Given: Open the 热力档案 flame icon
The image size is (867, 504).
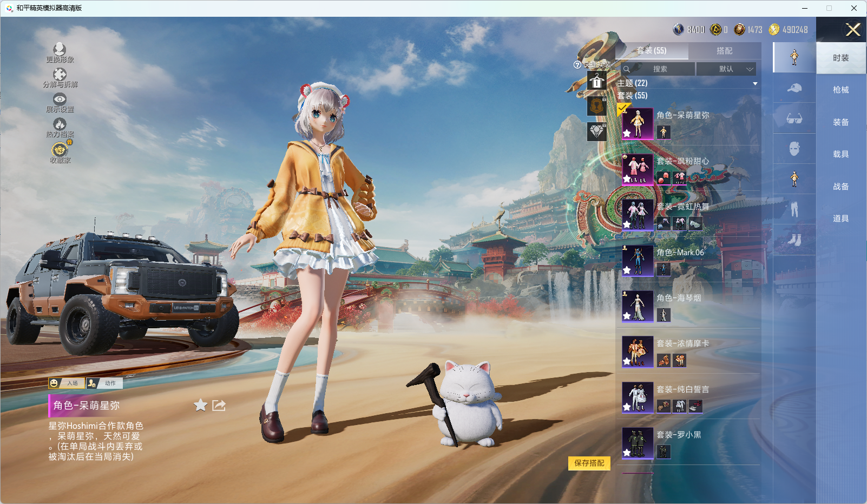Looking at the screenshot, I should click(x=60, y=125).
